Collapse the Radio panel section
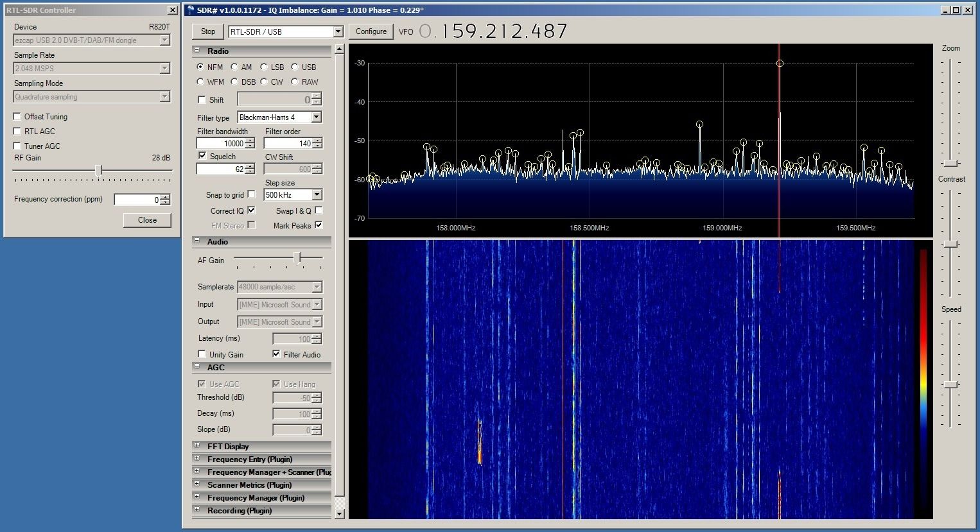 point(197,51)
